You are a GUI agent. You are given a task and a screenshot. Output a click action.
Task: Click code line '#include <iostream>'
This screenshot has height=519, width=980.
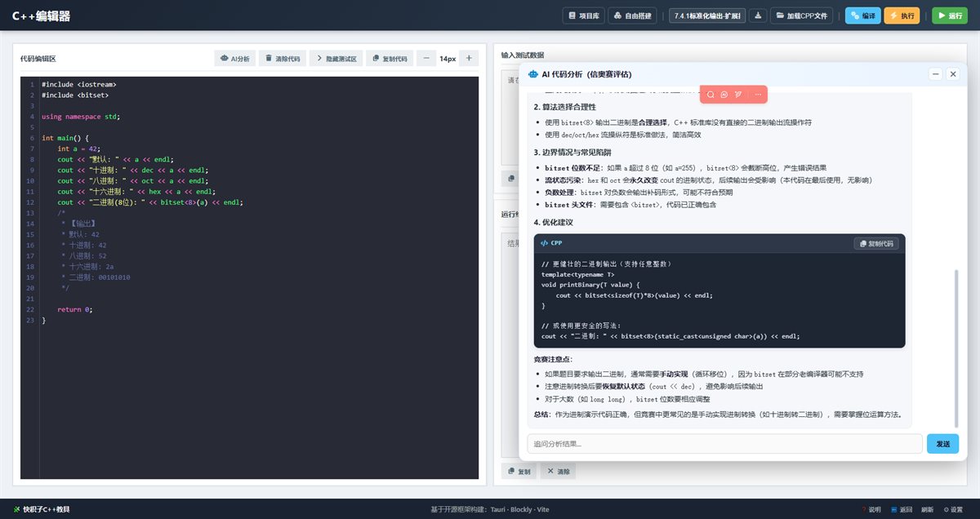79,84
